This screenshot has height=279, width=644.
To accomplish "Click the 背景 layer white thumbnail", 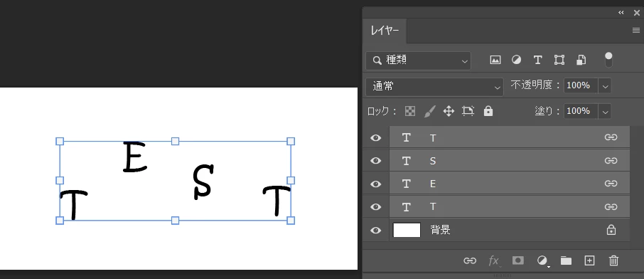I will (x=407, y=230).
